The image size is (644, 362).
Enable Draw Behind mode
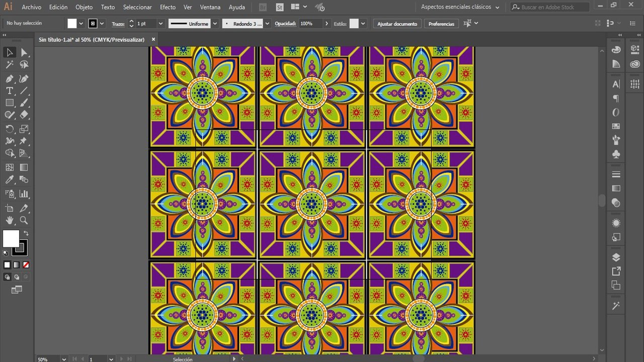click(x=17, y=277)
